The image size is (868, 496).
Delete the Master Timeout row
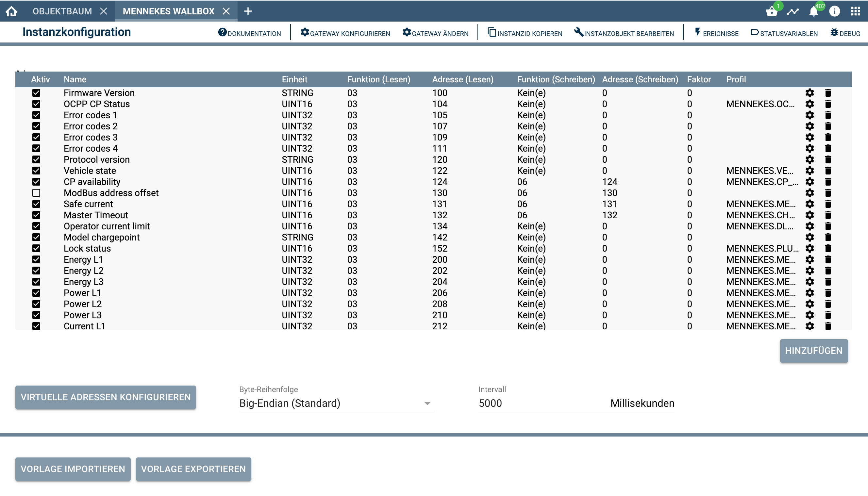pyautogui.click(x=828, y=215)
